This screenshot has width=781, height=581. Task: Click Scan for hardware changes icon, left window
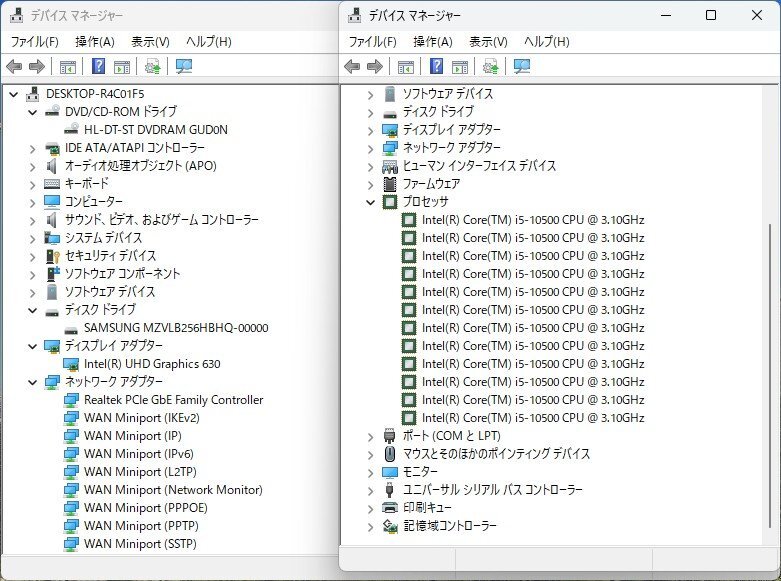click(x=184, y=66)
